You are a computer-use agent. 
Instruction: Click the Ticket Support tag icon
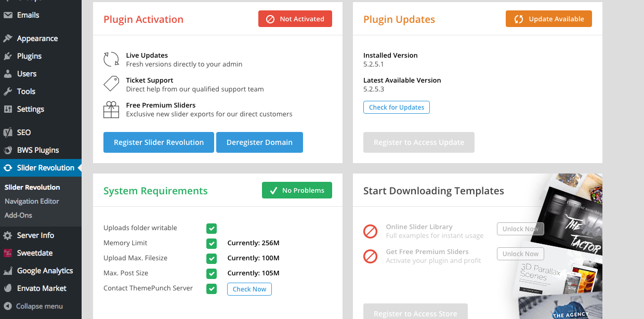click(x=111, y=84)
